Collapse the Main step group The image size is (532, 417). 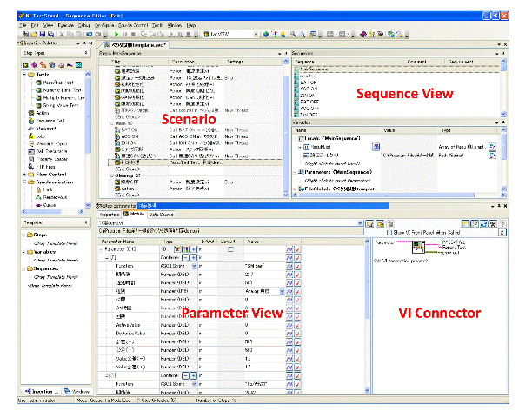click(111, 123)
